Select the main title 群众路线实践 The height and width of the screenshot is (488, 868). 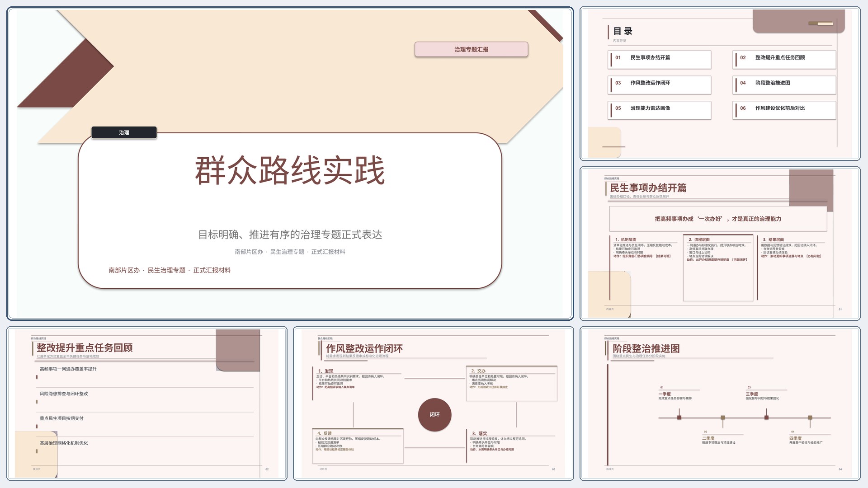click(290, 170)
